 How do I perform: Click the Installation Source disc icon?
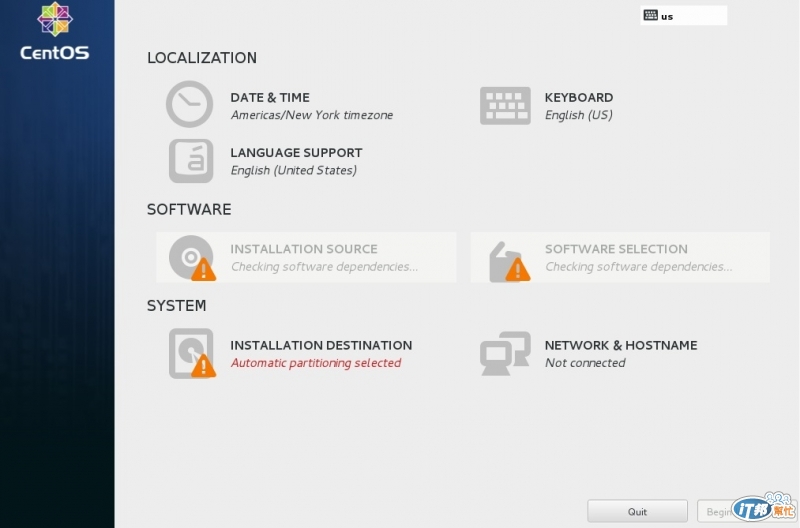192,258
